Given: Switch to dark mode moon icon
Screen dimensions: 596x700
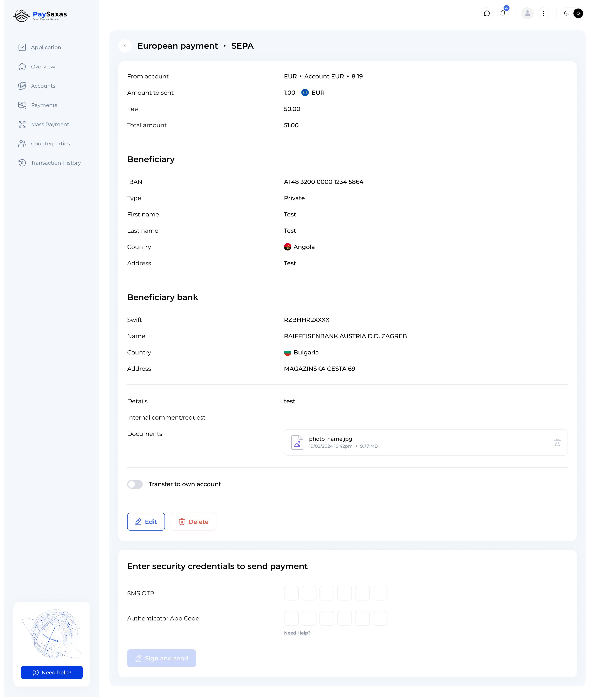Looking at the screenshot, I should coord(566,14).
